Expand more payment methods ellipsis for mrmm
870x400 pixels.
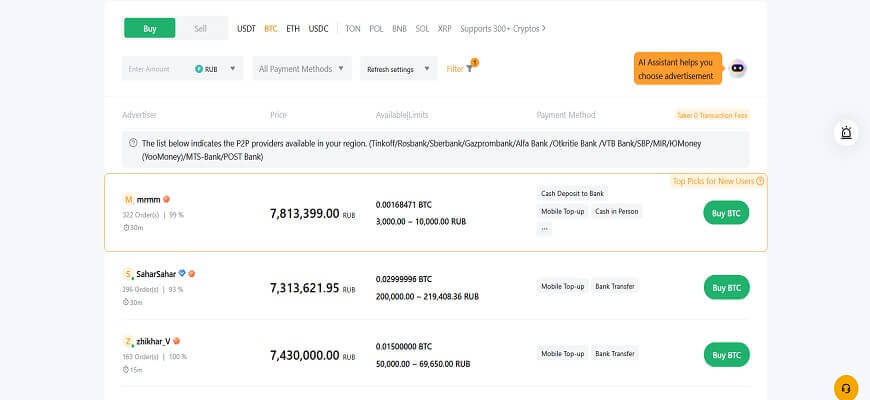(544, 228)
